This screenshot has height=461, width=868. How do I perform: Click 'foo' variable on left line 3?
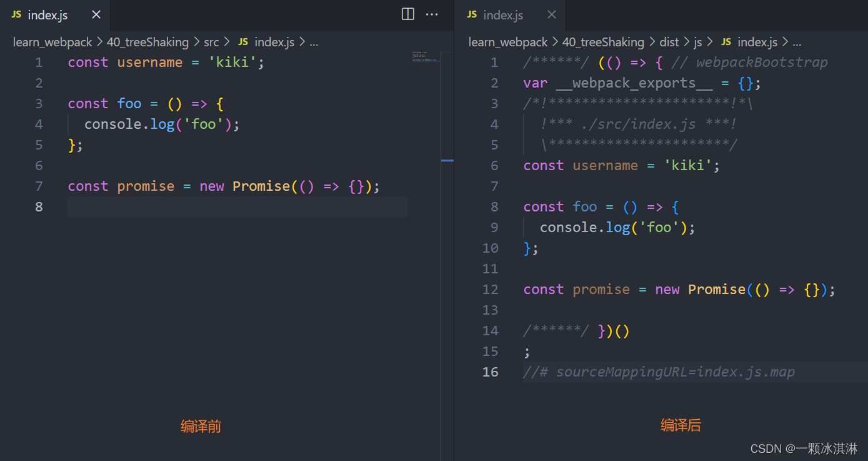(x=129, y=103)
